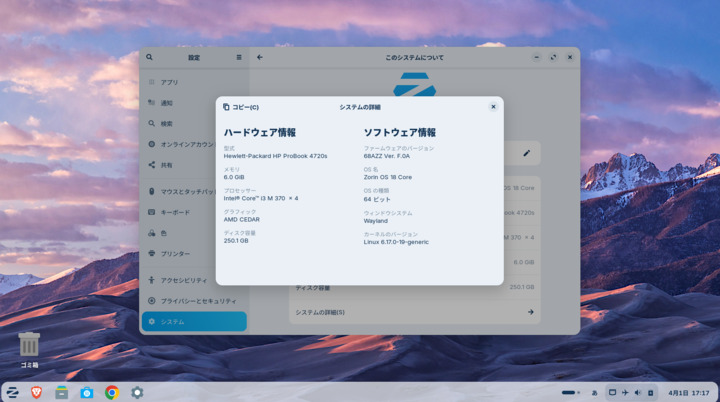Viewport: 720px width, 402px height.
Task: Open the Files manager from the taskbar
Action: 62,392
